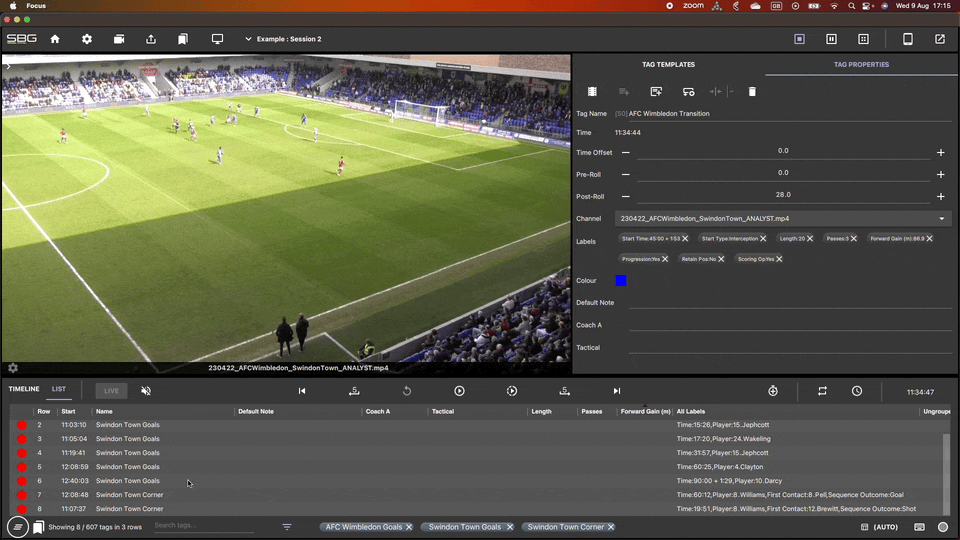Remove the Start Type:Interception label chip

763,239
